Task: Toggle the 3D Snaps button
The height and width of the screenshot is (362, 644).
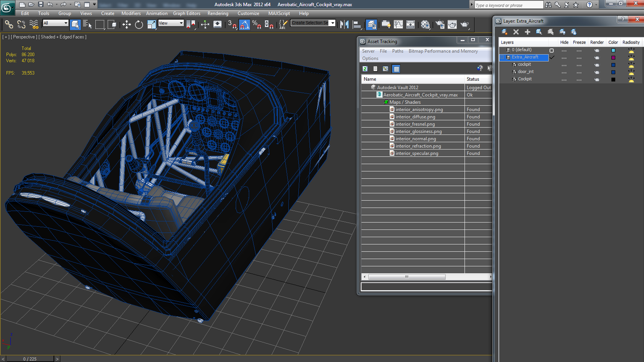Action: [x=232, y=24]
